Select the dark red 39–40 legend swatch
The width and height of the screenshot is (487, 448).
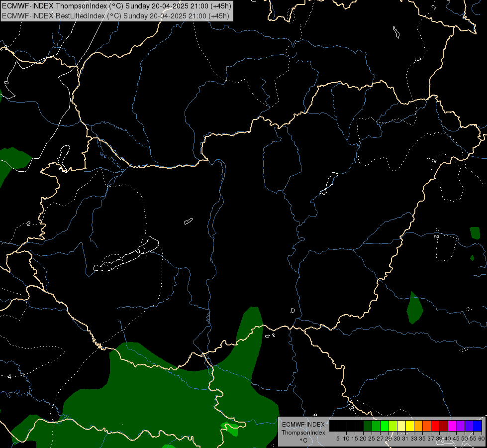444,426
